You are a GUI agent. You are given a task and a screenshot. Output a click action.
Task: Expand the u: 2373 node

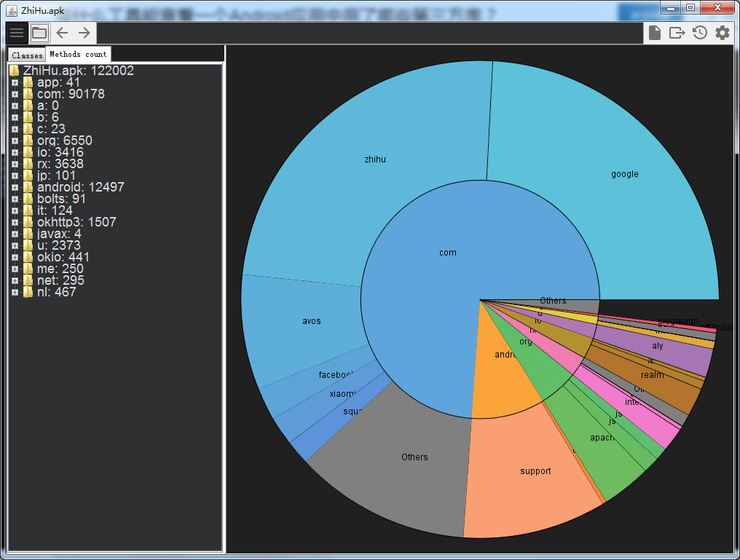click(15, 245)
